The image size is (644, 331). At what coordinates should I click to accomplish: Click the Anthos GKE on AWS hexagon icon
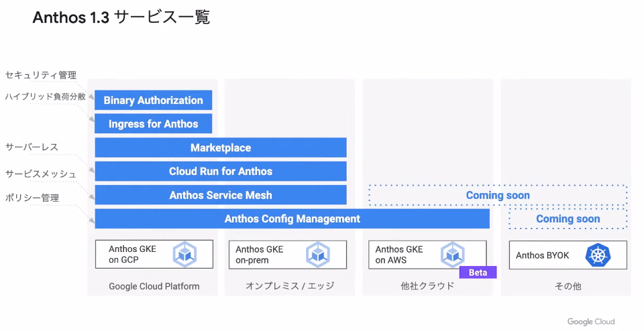click(x=452, y=255)
